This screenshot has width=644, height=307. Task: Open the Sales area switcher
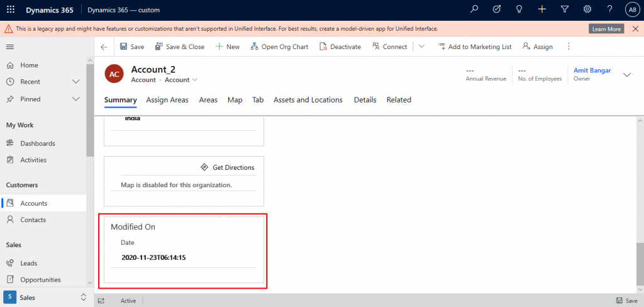(x=44, y=297)
